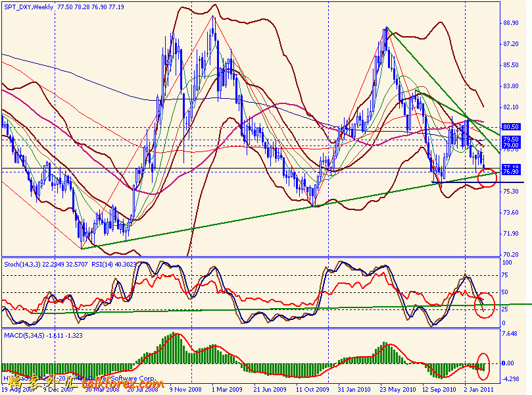Click the RSI(14) 40.3023 indicator label
The image size is (532, 395).
[x=114, y=264]
